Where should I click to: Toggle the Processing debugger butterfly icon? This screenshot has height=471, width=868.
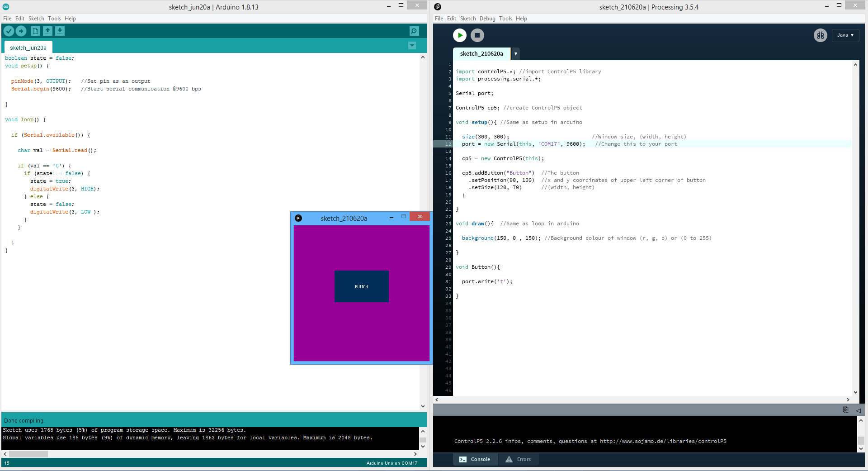coord(821,35)
